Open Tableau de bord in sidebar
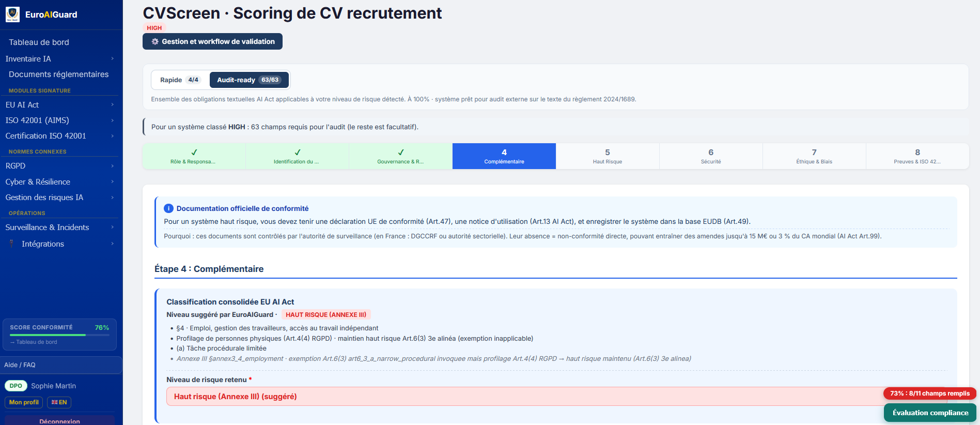Screen dimensions: 980x425 (39, 42)
